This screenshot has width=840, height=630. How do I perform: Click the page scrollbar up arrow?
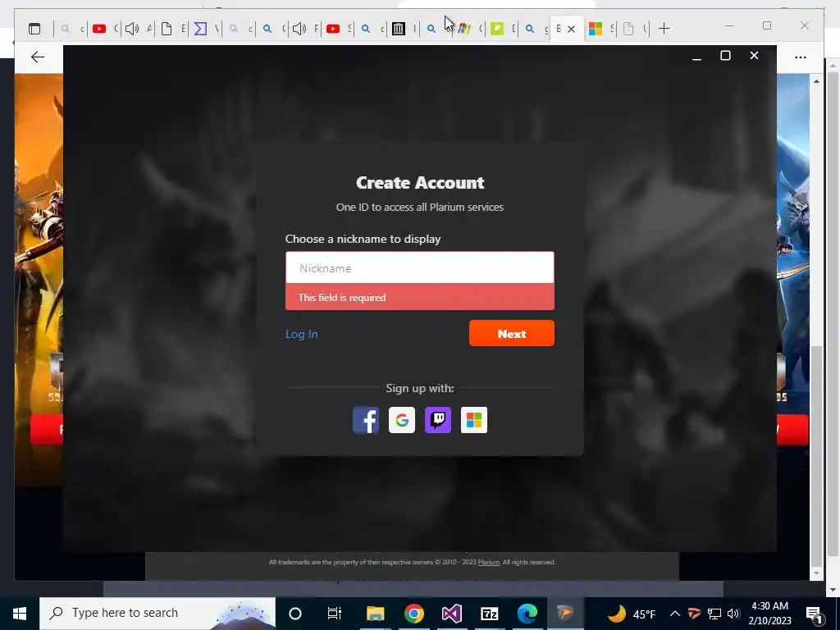[816, 81]
